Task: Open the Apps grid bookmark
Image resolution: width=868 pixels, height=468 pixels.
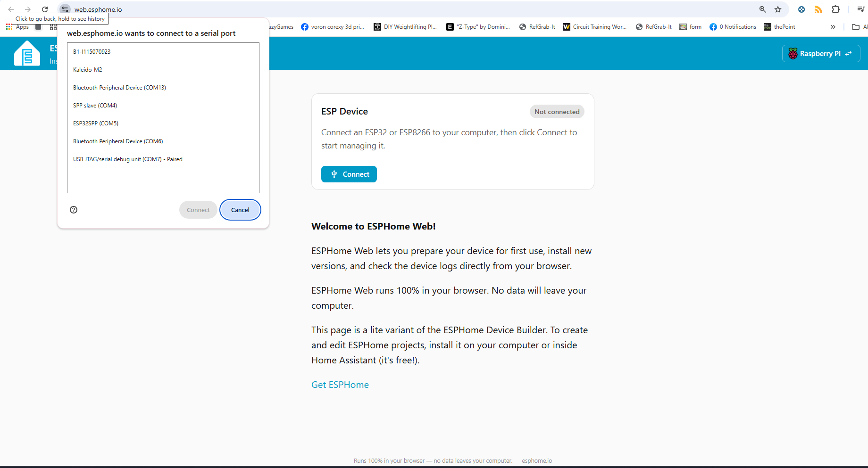Action: pyautogui.click(x=17, y=27)
